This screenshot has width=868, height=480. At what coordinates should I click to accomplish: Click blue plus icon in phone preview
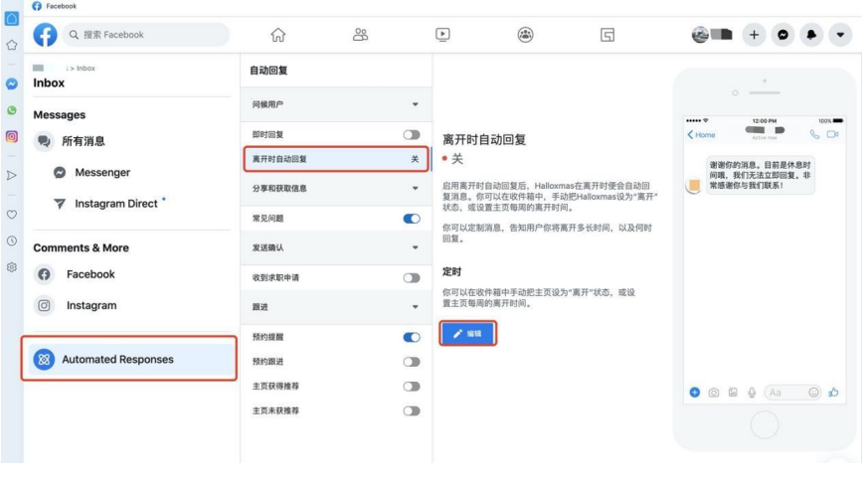click(x=694, y=393)
